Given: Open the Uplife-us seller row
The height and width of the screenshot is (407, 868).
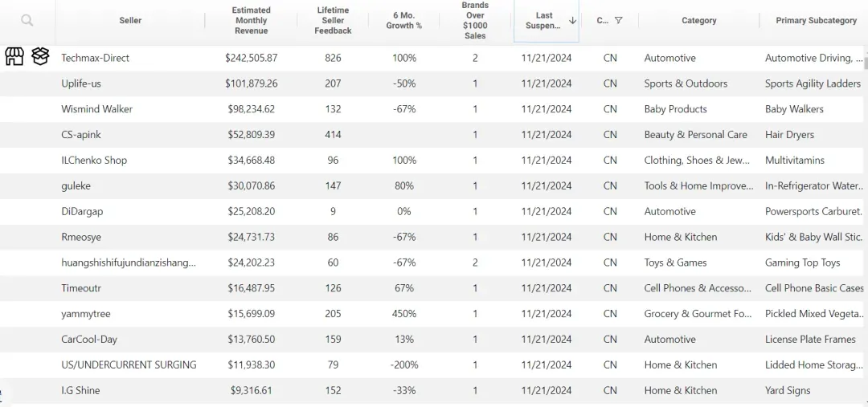Looking at the screenshot, I should coord(434,83).
